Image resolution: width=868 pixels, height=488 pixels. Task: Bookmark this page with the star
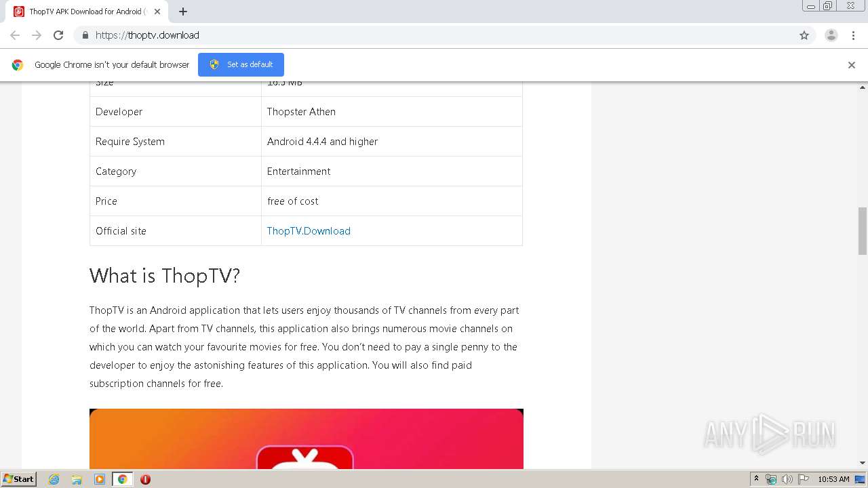tap(804, 35)
